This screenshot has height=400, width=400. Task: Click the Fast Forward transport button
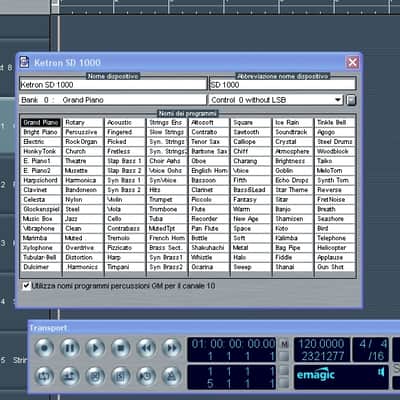click(172, 348)
